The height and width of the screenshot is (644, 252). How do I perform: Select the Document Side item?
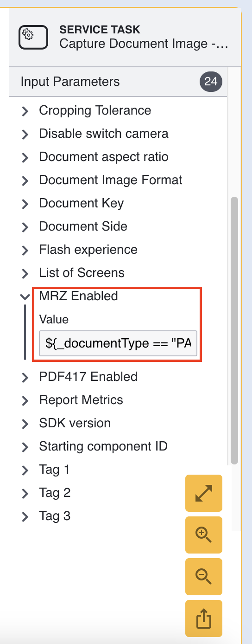(83, 226)
